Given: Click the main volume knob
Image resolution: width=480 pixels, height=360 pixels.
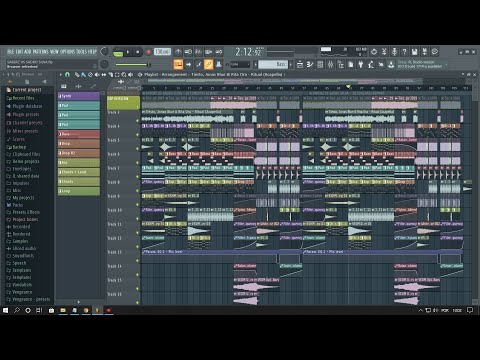Looking at the screenshot, I should point(104,52).
